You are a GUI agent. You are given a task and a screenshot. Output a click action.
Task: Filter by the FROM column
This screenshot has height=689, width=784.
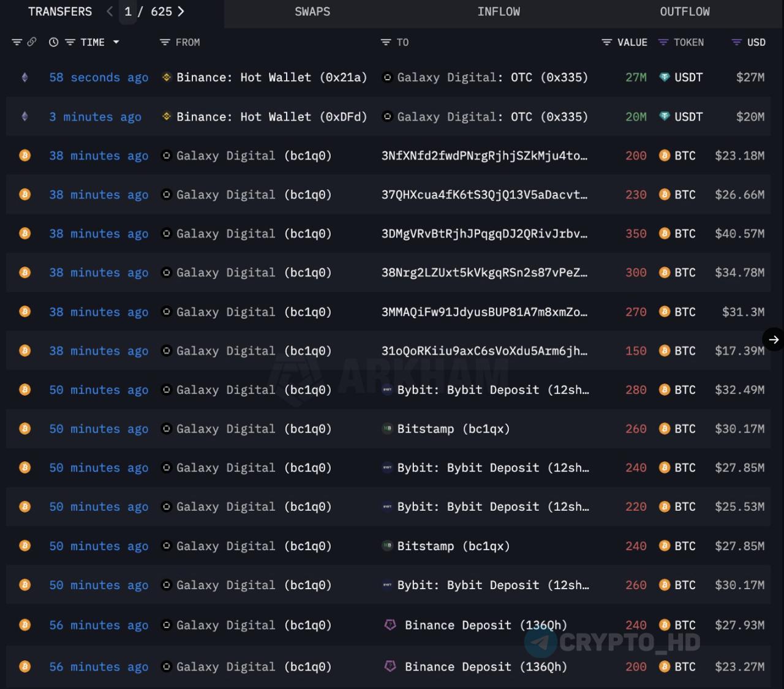165,42
